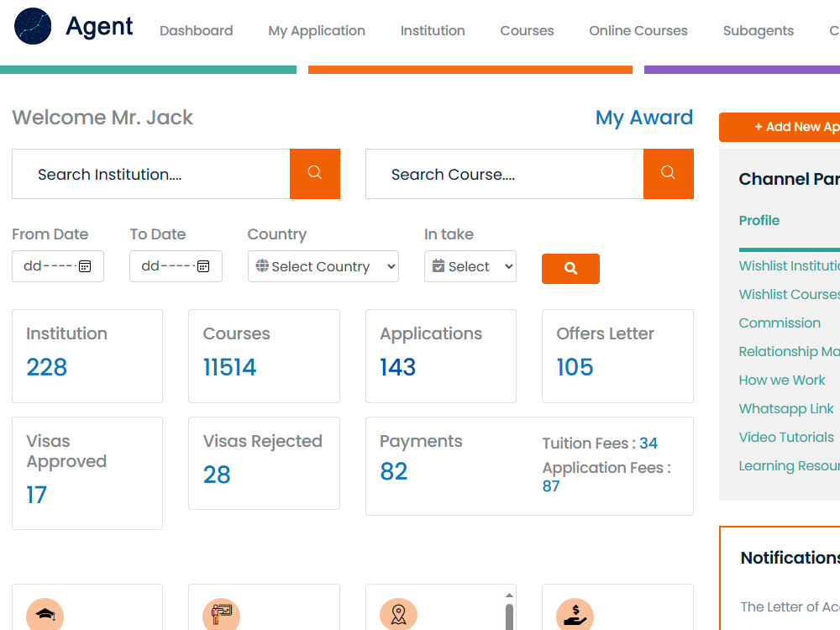Open the My Award link
840x630 pixels.
click(x=643, y=118)
